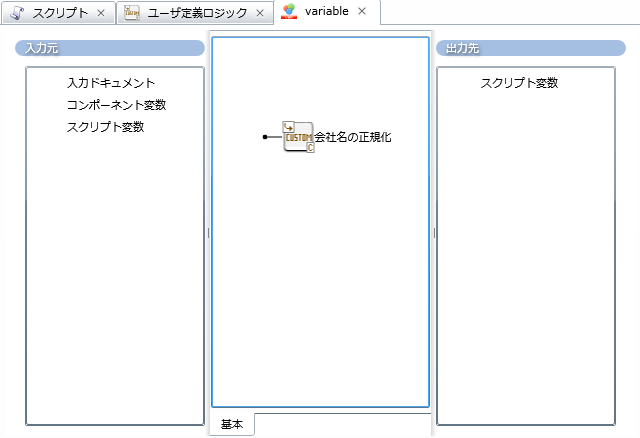Click the input connector dot of custom logic
The height and width of the screenshot is (438, 640).
[x=265, y=137]
